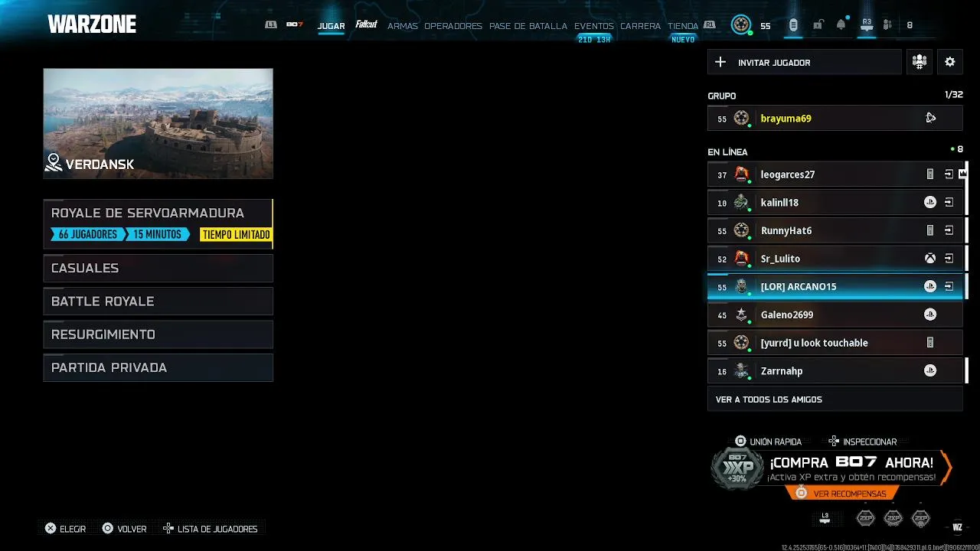Go to the EVENTOS tab
This screenshot has height=551, width=980.
coord(594,26)
